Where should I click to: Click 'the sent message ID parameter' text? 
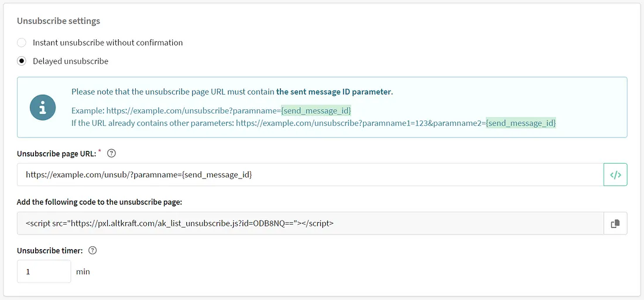pyautogui.click(x=334, y=92)
